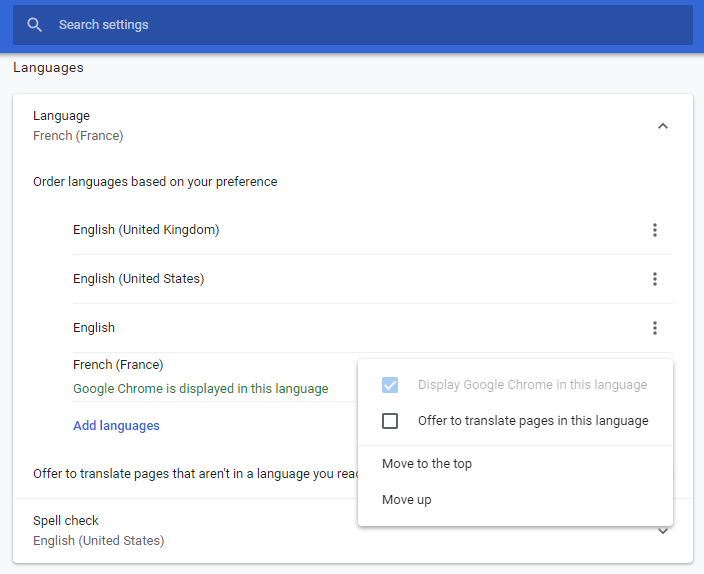This screenshot has width=704, height=574.
Task: Click the French (France) list entry
Action: 118,365
